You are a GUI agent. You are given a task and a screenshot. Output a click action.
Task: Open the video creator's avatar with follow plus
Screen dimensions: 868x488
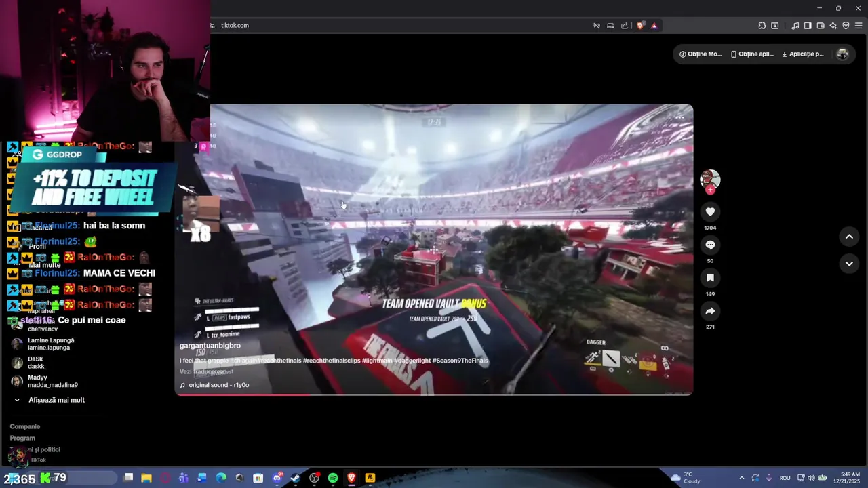coord(710,180)
